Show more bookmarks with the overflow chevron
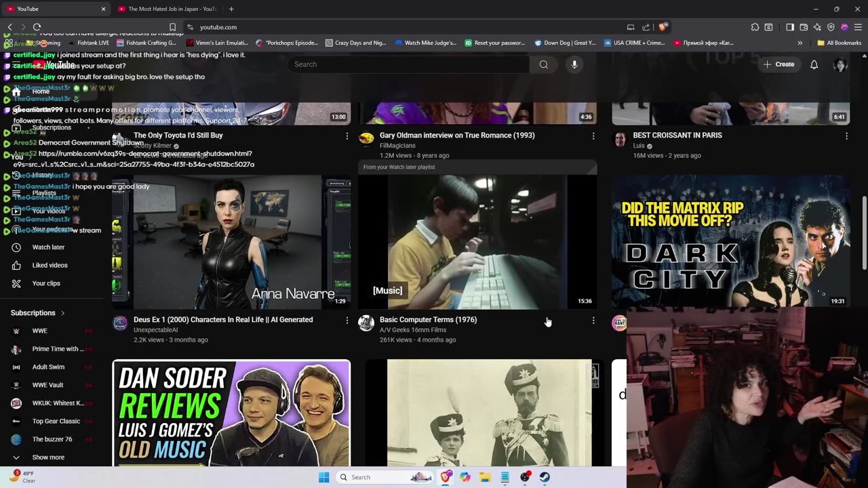 [800, 43]
